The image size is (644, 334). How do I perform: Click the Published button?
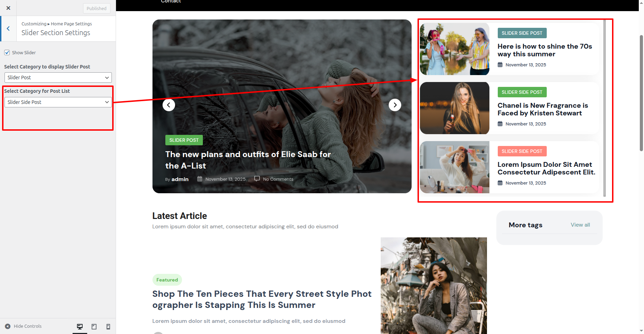(97, 8)
